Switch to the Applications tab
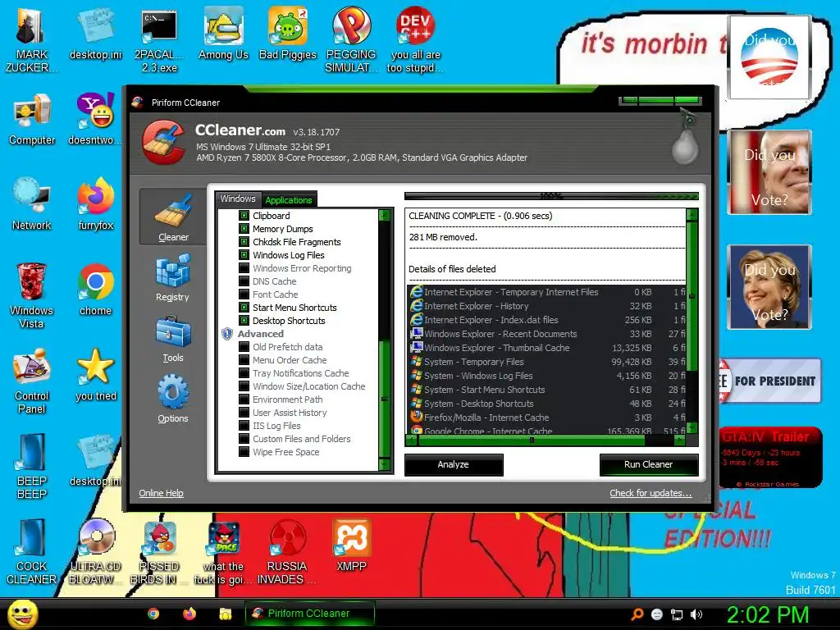Image resolution: width=840 pixels, height=630 pixels. coord(289,200)
